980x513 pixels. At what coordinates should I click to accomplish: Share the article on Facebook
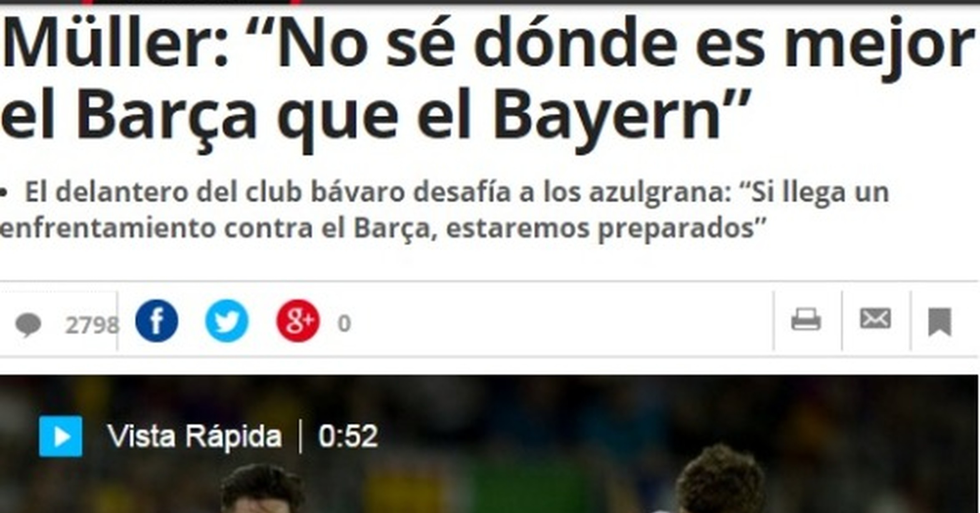[157, 321]
